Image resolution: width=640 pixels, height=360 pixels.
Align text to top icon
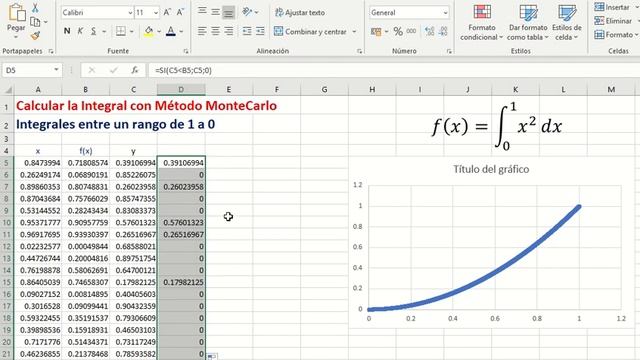202,12
